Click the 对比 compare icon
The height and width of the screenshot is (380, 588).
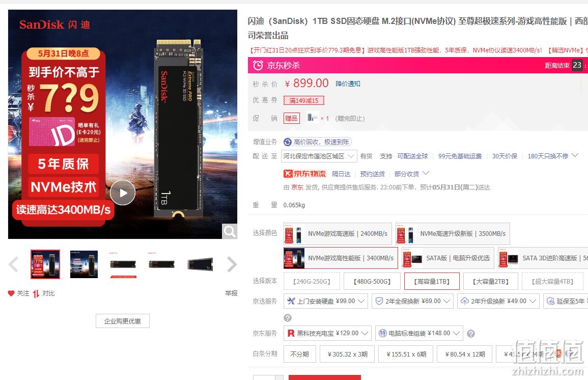click(36, 293)
